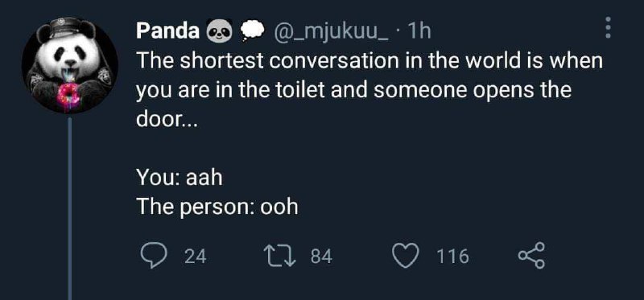
Task: Click the retweet count 84
Action: 320,257
